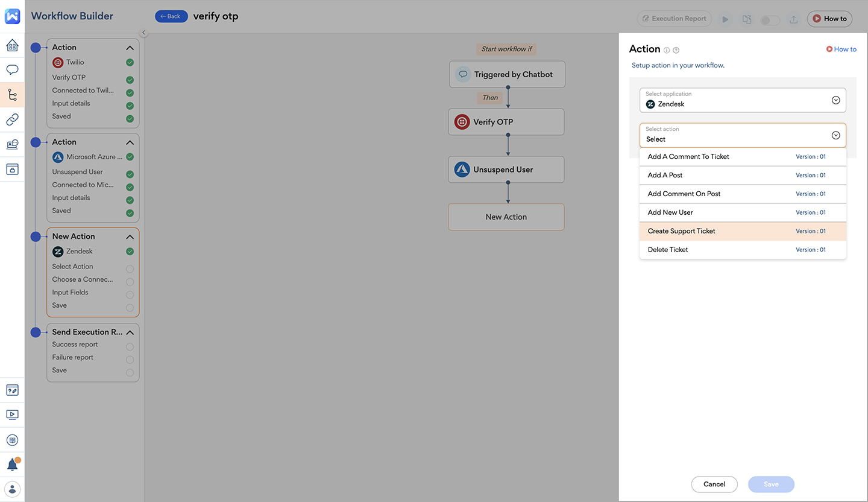Toggle the workflow activation switch

(770, 20)
